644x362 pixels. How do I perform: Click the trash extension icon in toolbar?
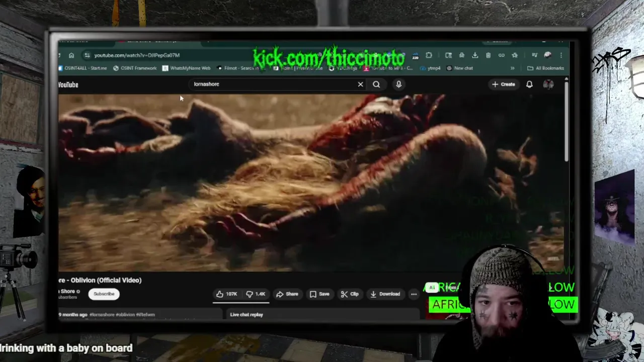tap(488, 55)
